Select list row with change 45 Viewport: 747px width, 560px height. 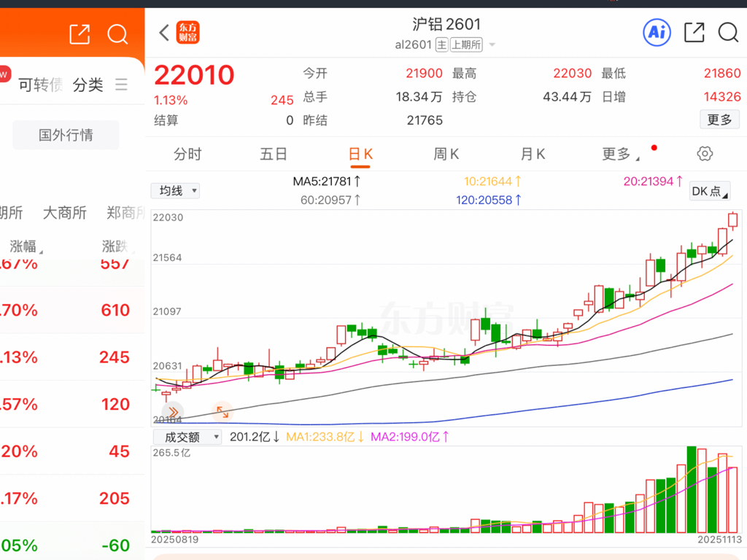click(72, 451)
